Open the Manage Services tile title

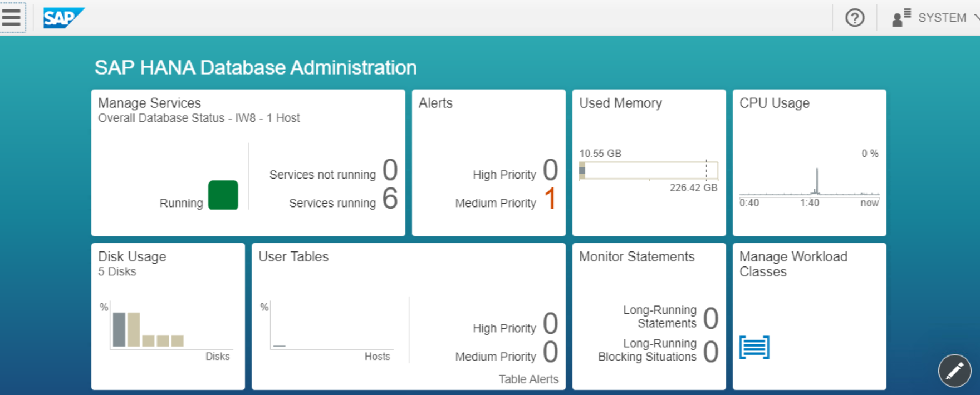(x=149, y=103)
